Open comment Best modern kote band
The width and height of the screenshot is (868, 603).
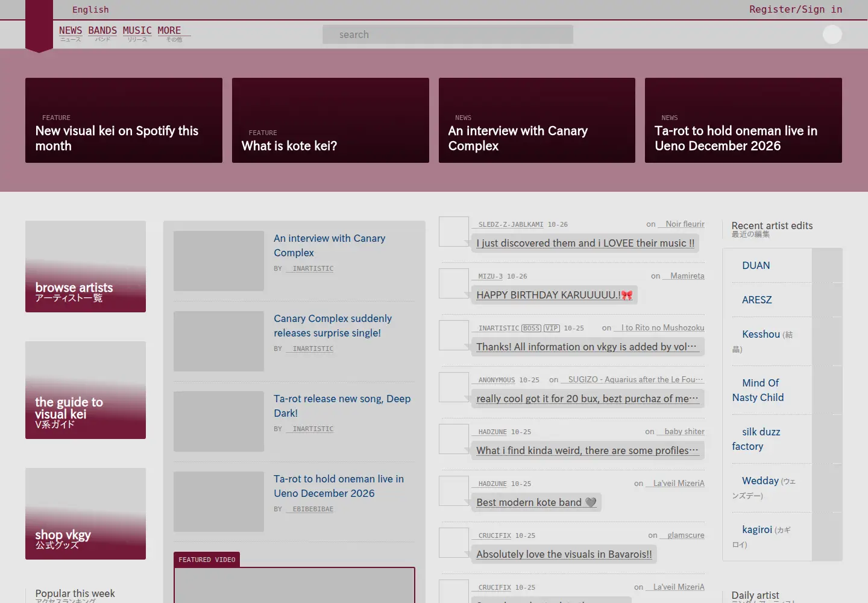tap(536, 502)
